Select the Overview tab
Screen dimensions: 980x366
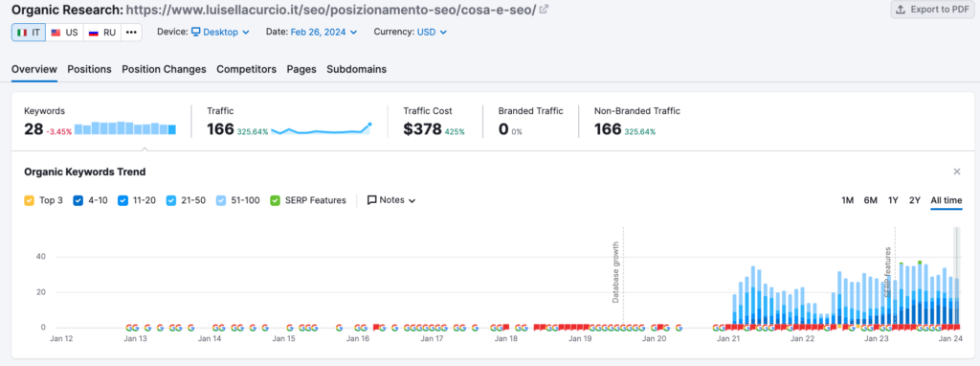34,69
